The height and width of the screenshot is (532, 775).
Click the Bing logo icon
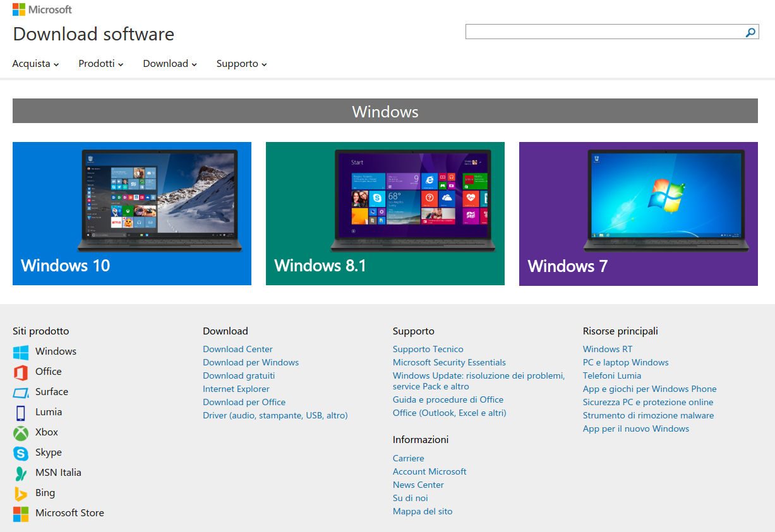click(21, 494)
